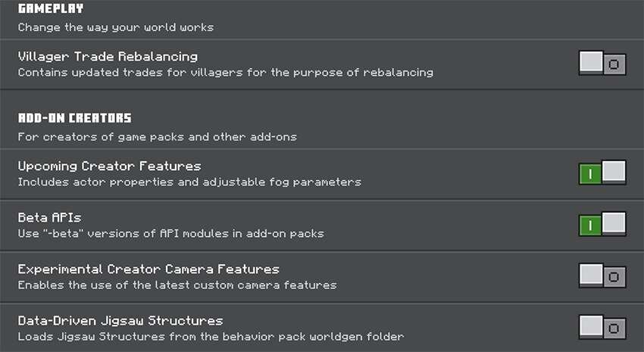The image size is (644, 352).
Task: Click the actor properties and fog description
Action: click(189, 182)
